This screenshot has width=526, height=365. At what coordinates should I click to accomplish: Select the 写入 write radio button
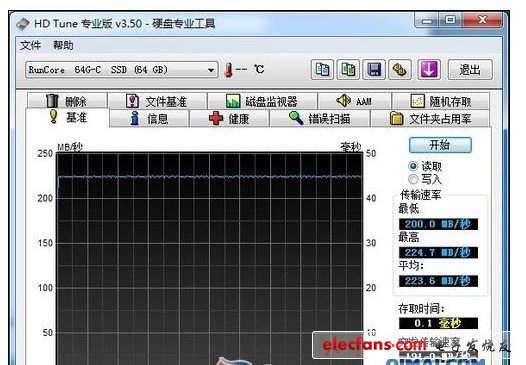413,179
